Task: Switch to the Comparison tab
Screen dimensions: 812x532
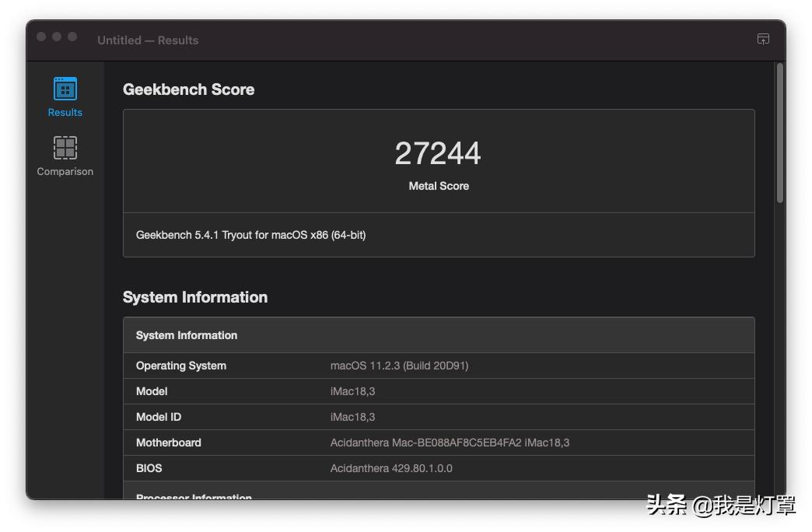Action: [x=65, y=156]
